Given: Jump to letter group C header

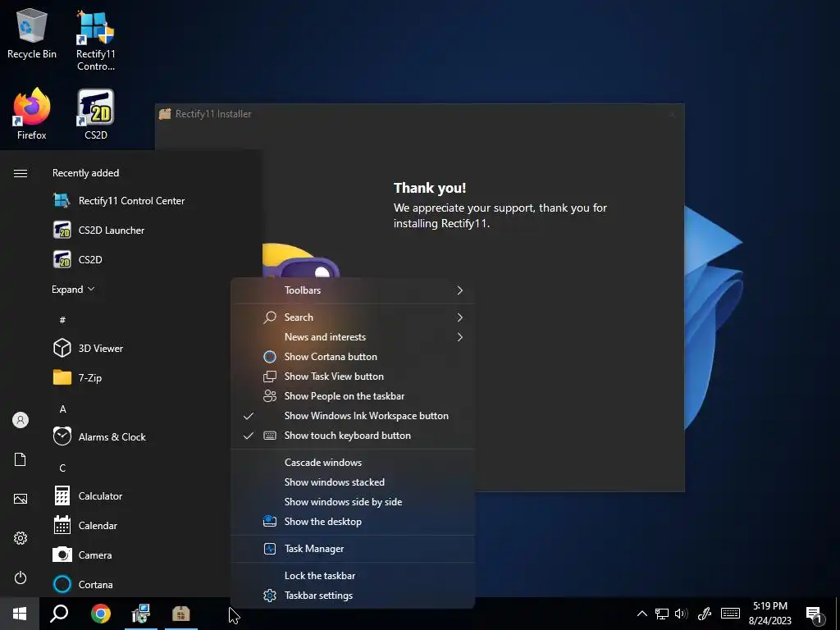Looking at the screenshot, I should tap(62, 468).
